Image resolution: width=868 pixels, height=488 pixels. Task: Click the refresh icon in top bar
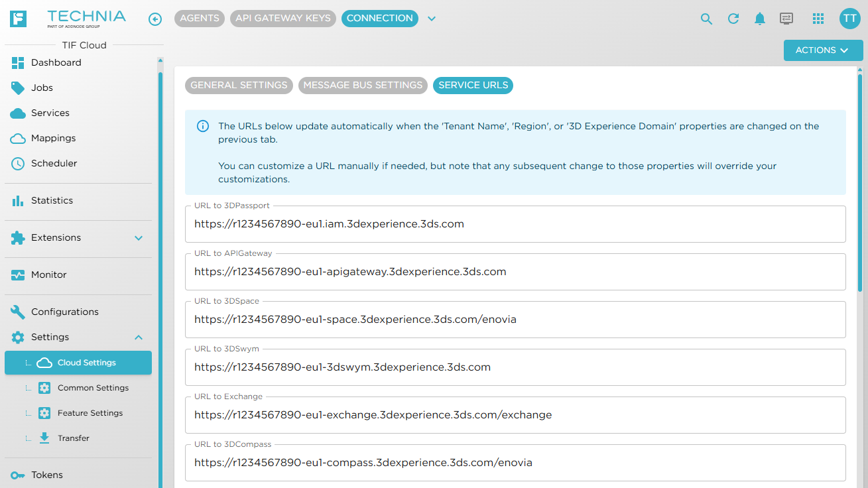pyautogui.click(x=733, y=19)
